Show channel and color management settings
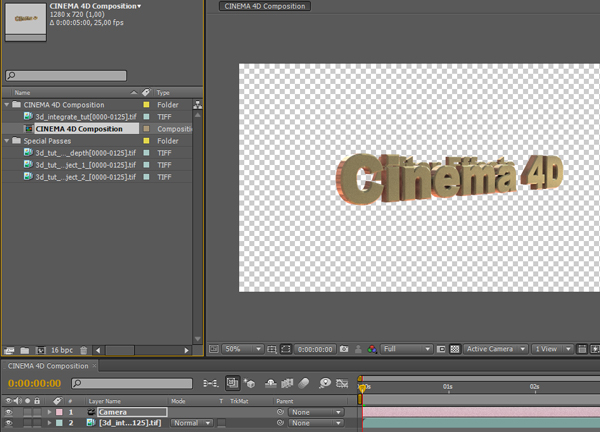Viewport: 600px width, 432px height. pyautogui.click(x=372, y=349)
